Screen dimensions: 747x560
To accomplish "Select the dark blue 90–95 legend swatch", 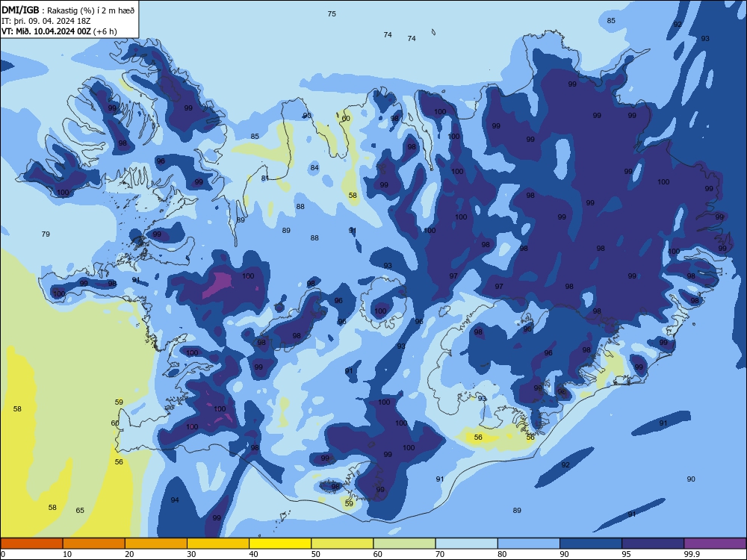I will [591, 544].
